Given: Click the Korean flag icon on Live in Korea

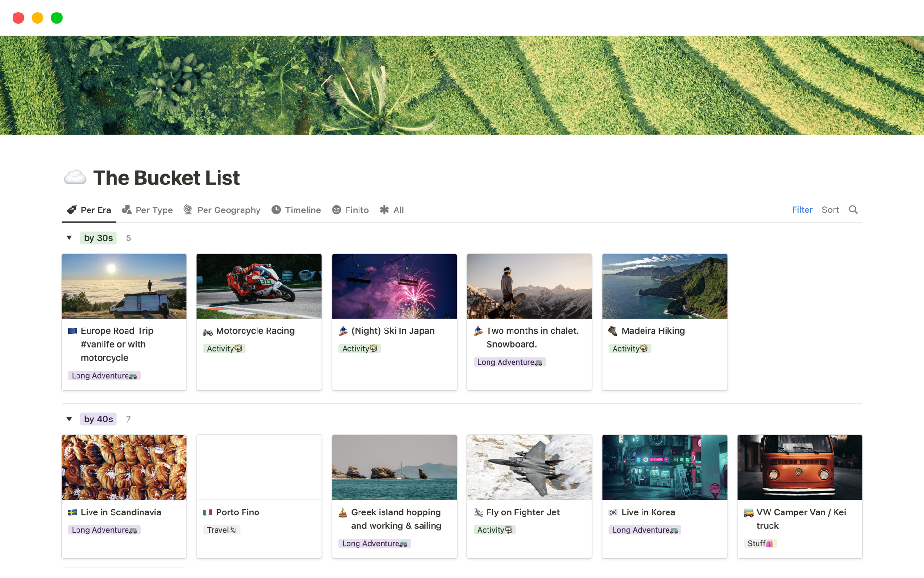Looking at the screenshot, I should click(x=613, y=512).
